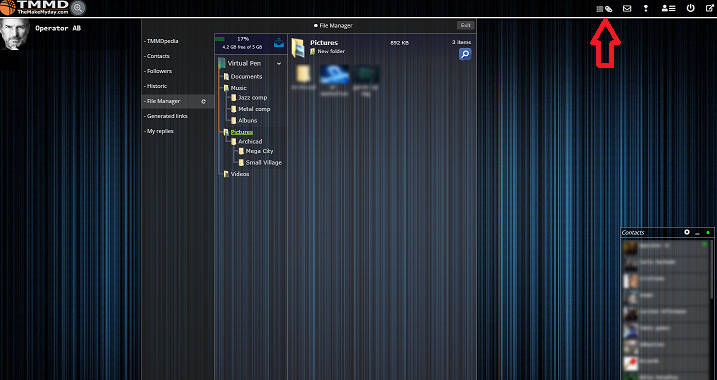Click the large Pictures folder icon in header
The image size is (717, 380).
(x=299, y=48)
